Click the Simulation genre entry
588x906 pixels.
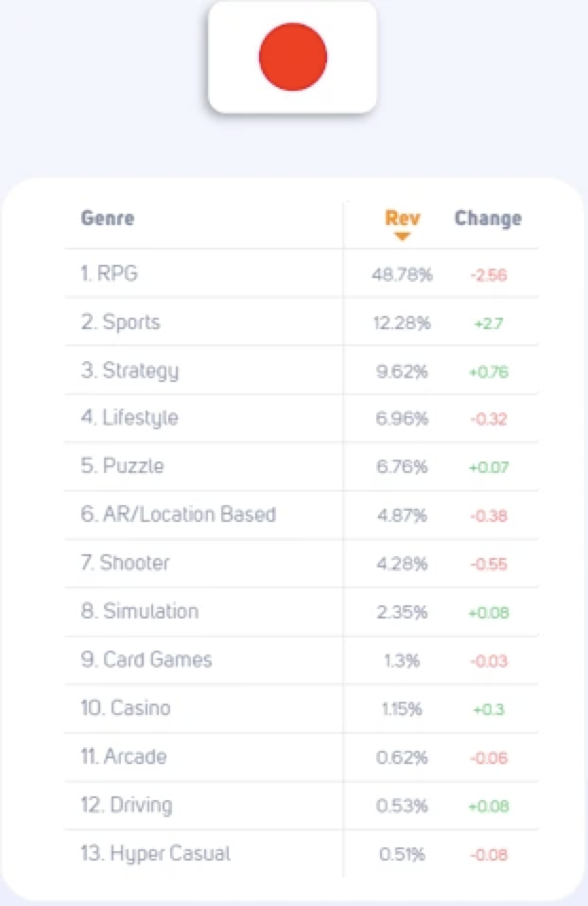tap(301, 612)
